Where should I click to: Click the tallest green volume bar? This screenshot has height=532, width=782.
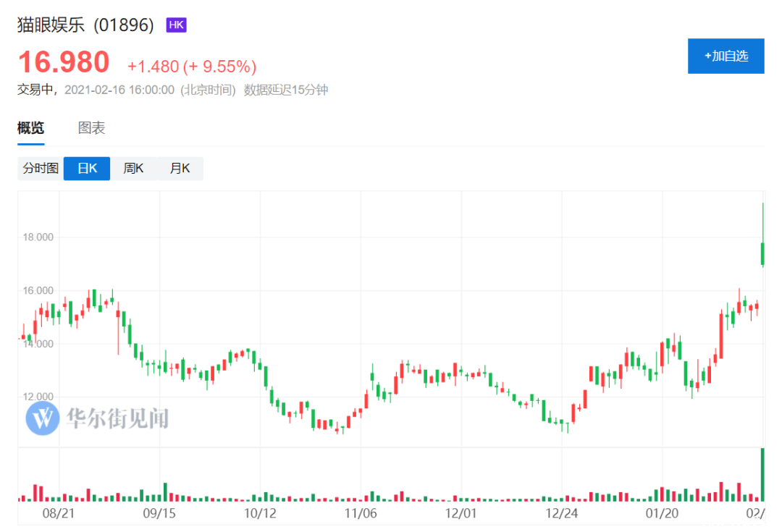[762, 475]
